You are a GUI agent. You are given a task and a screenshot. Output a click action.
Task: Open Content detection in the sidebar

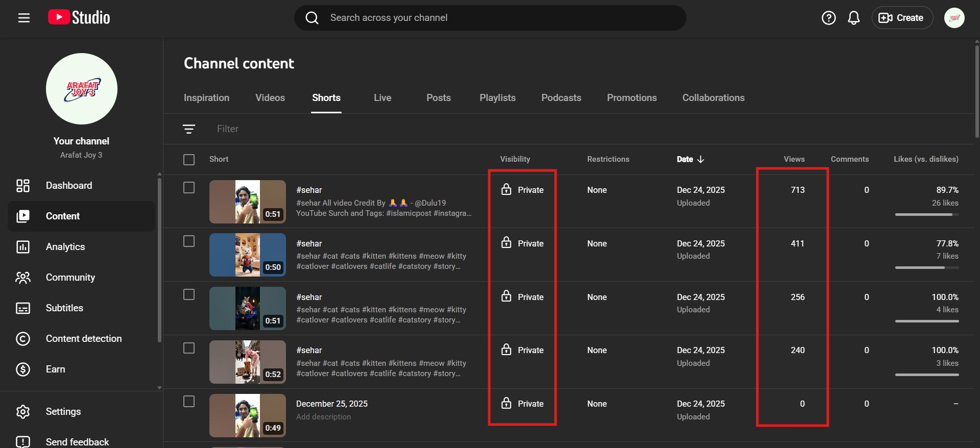coord(83,339)
